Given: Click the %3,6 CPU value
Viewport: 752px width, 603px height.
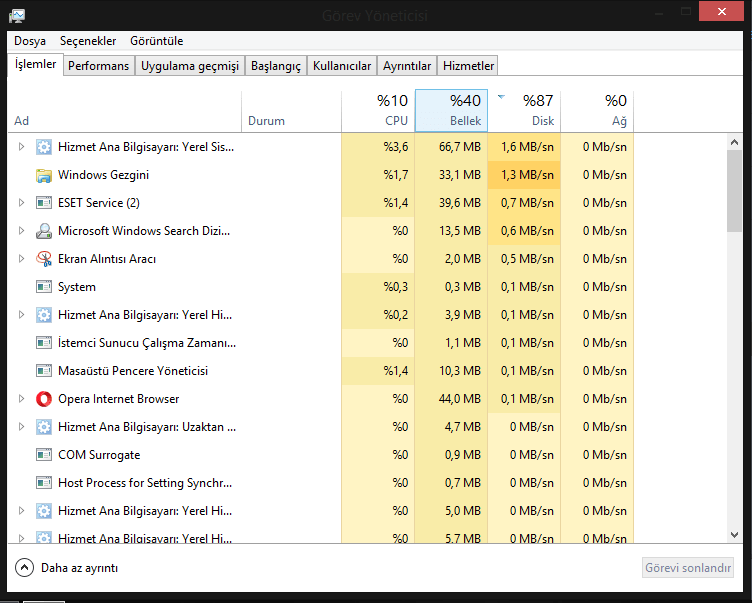Looking at the screenshot, I should (396, 147).
